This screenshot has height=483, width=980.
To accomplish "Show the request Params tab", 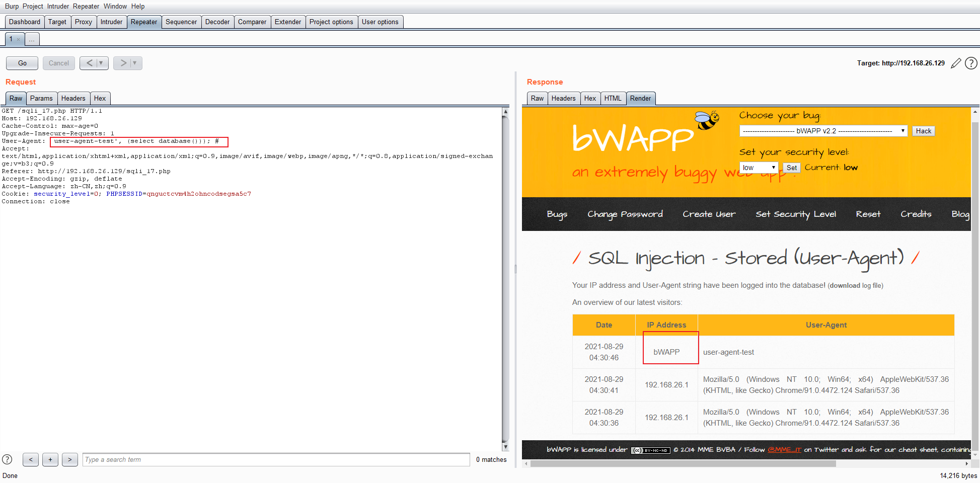I will tap(41, 98).
